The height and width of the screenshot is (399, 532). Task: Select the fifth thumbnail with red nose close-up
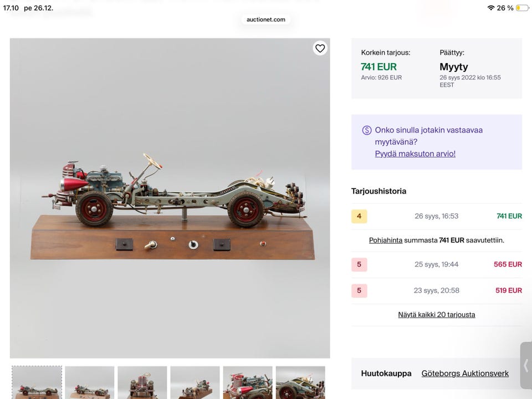[x=248, y=382]
